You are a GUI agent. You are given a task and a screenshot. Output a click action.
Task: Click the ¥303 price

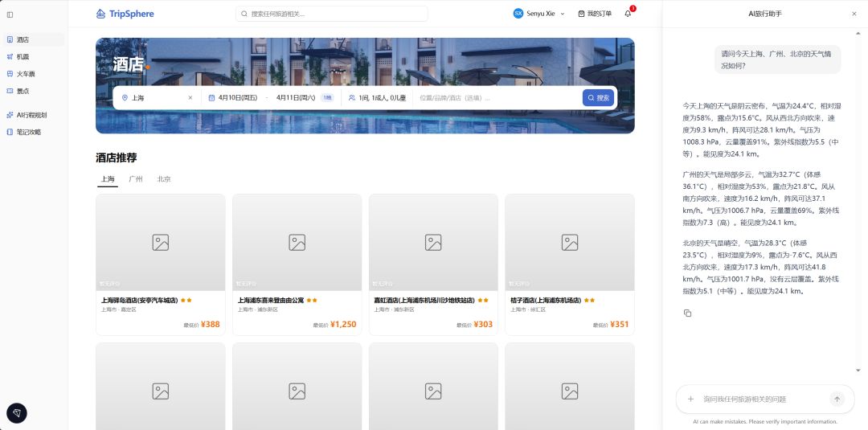tap(483, 324)
